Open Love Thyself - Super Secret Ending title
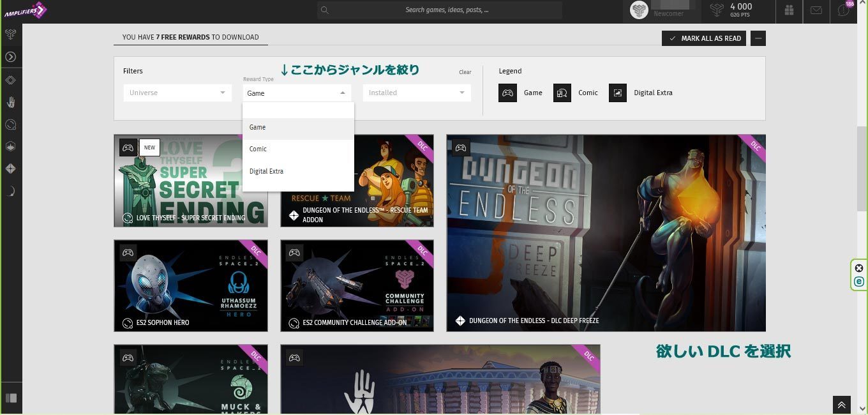This screenshot has width=868, height=415. [191, 218]
